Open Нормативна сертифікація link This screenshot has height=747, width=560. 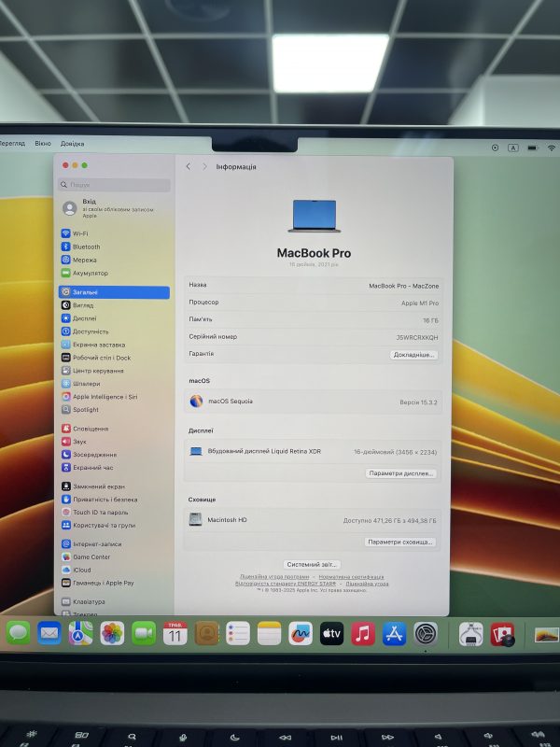pos(352,577)
